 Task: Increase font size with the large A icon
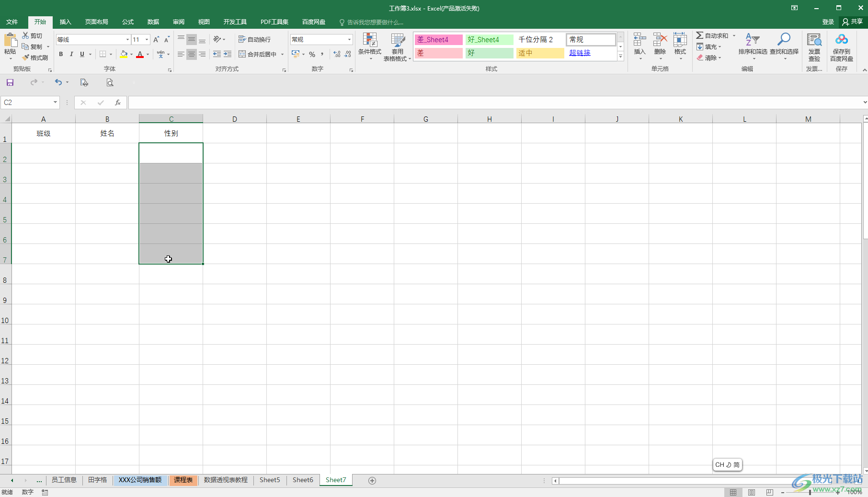pyautogui.click(x=156, y=39)
